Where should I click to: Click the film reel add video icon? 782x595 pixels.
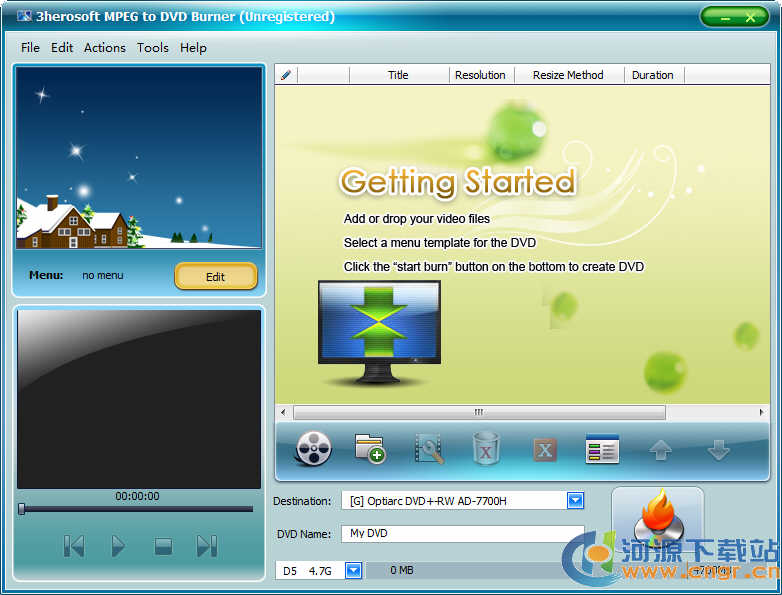click(x=313, y=450)
